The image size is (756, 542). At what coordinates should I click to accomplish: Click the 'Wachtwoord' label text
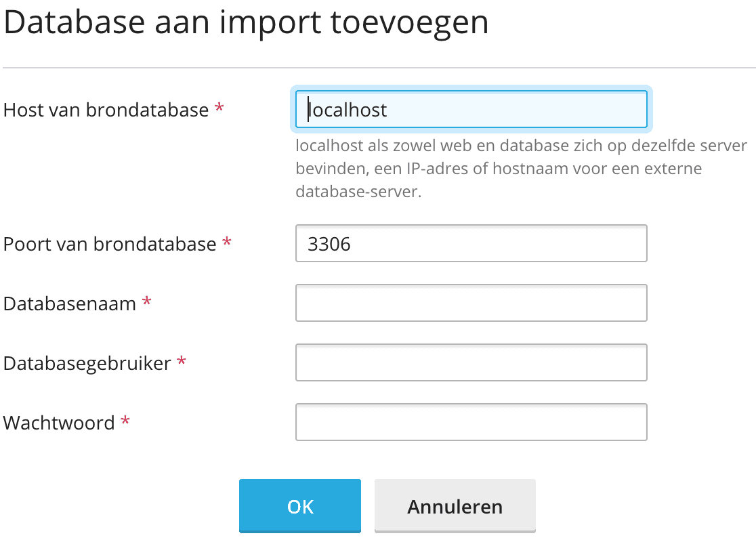[x=59, y=423]
